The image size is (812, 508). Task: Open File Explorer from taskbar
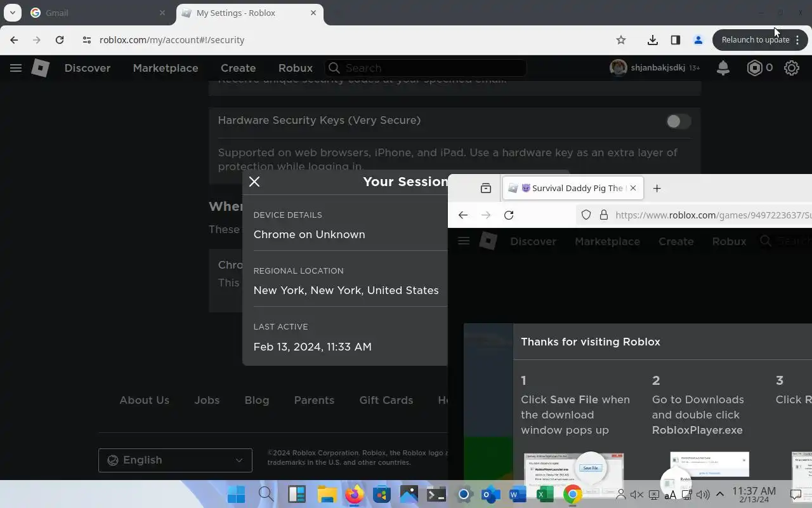[x=327, y=494]
